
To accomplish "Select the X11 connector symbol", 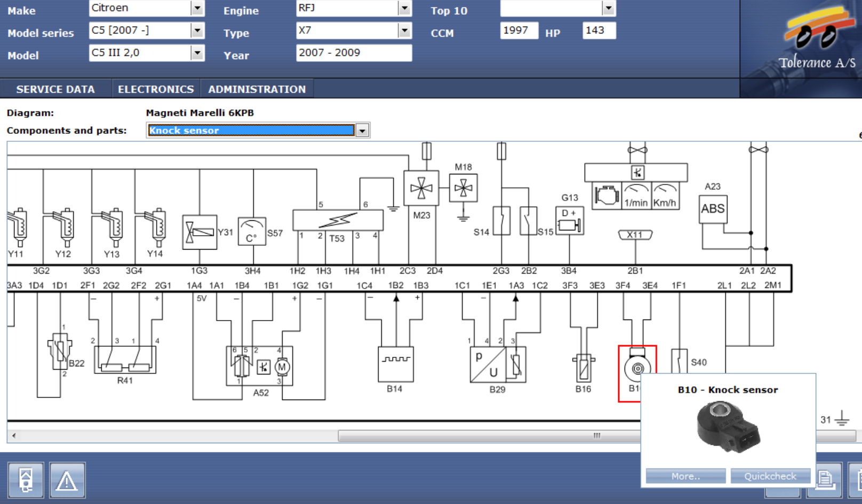I will point(635,235).
